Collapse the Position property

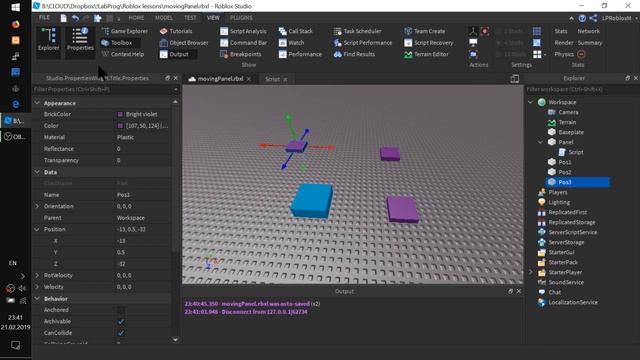pyautogui.click(x=37, y=229)
